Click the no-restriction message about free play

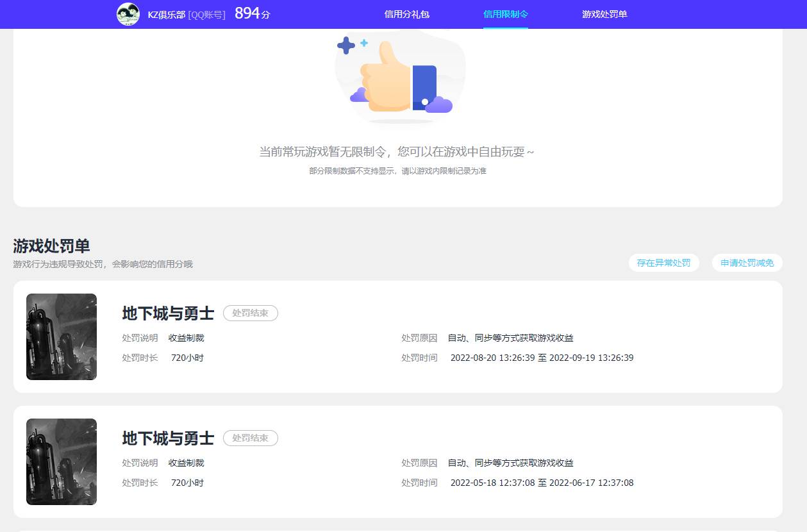pyautogui.click(x=399, y=151)
